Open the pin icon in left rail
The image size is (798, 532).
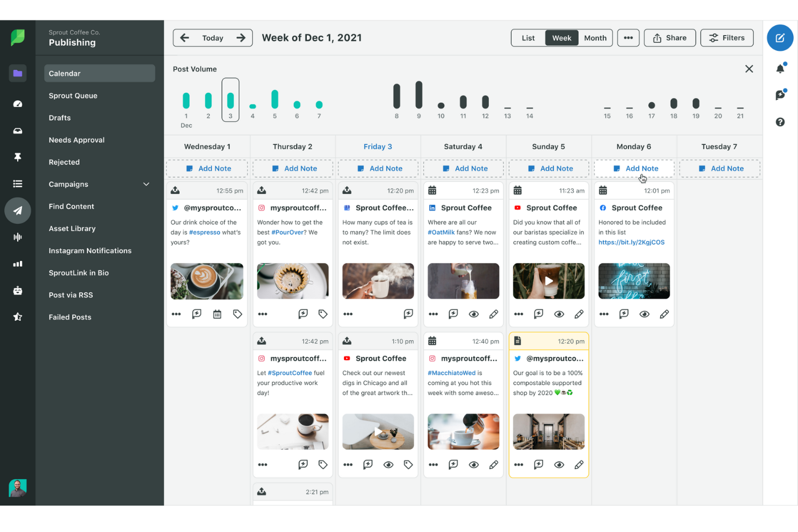pos(18,157)
